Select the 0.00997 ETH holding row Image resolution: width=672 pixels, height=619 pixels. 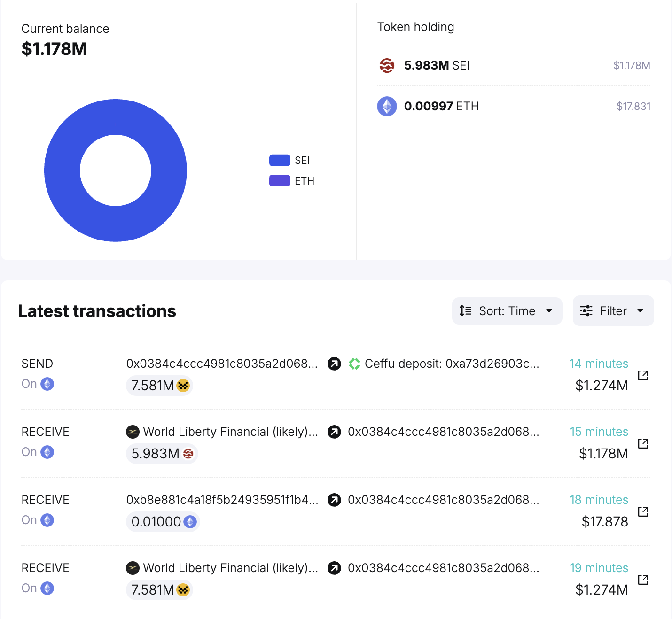[513, 106]
